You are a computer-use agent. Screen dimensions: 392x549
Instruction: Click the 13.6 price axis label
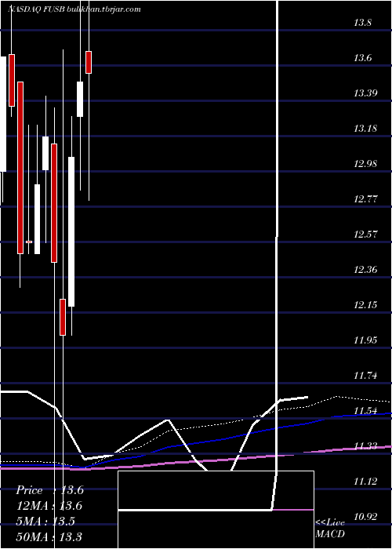coord(362,58)
